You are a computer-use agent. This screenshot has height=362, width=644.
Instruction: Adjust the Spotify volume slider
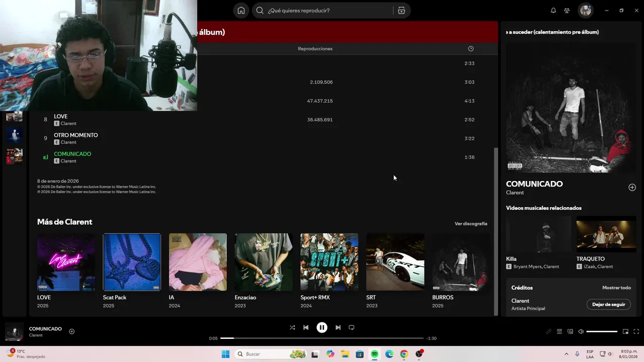[602, 332]
